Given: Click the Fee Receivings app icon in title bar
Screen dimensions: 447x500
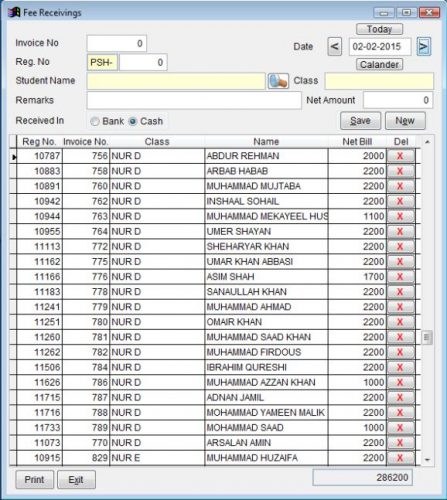Looking at the screenshot, I should [x=14, y=12].
